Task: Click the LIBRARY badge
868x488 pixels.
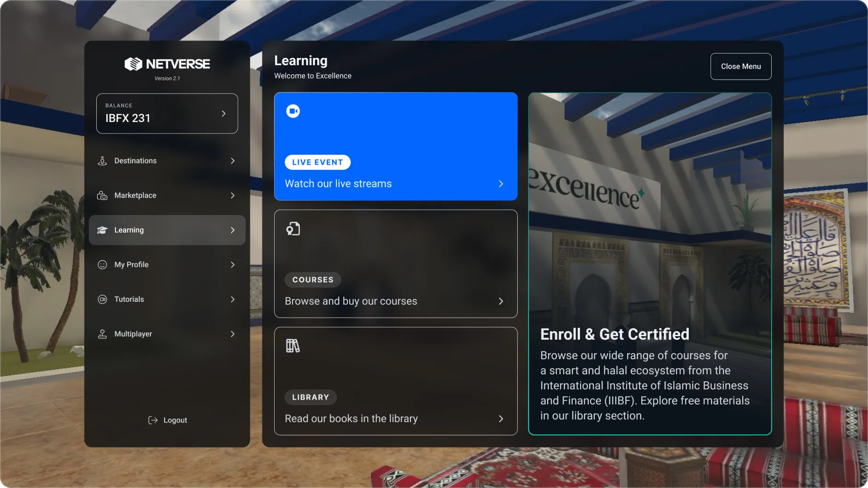Action: pos(311,397)
